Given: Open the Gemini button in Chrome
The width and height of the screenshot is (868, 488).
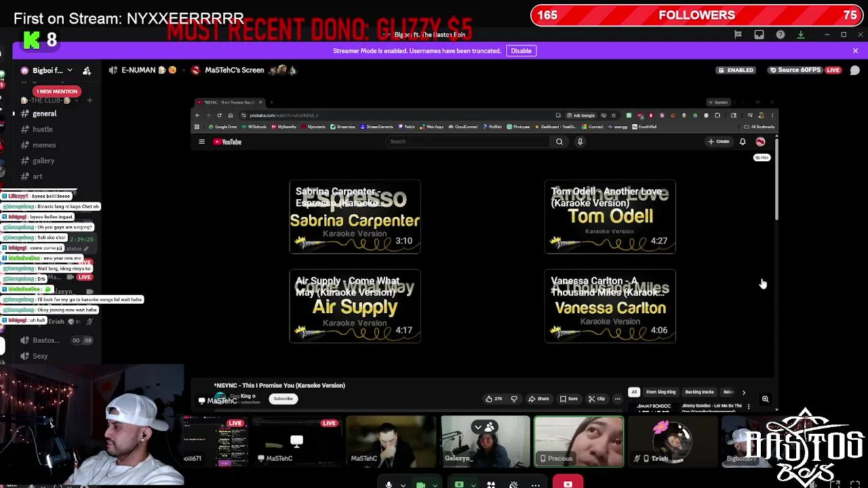Looking at the screenshot, I should [x=718, y=102].
